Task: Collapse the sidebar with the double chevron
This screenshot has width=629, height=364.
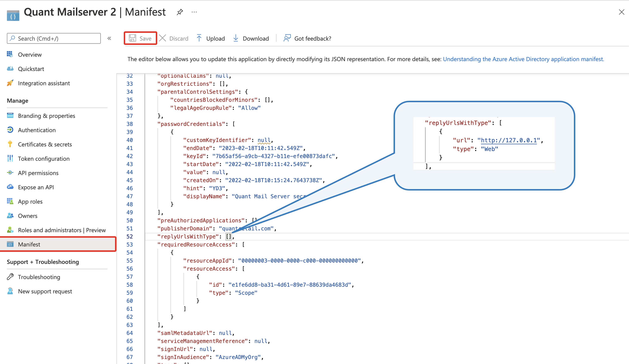Action: [109, 38]
